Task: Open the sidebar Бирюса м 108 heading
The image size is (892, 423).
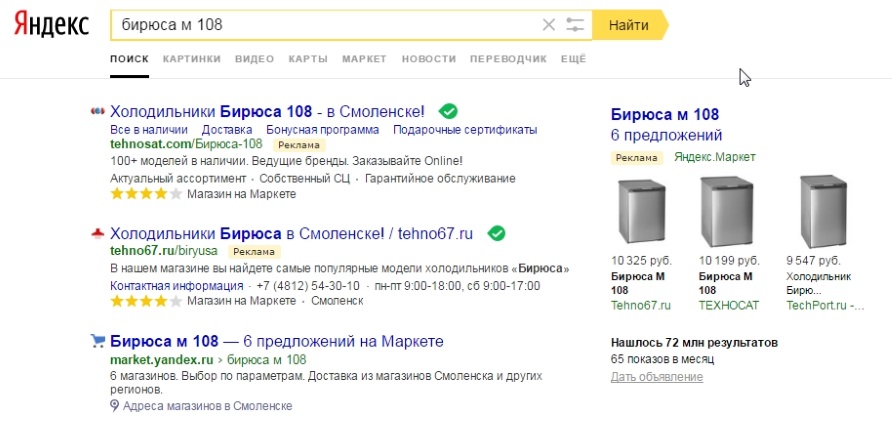Action: (x=664, y=114)
